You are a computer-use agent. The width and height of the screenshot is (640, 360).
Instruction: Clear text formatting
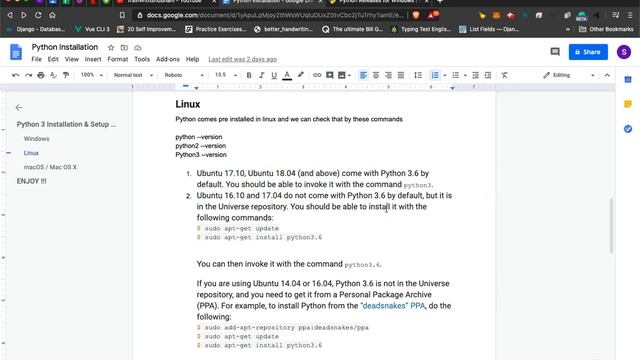pos(504,75)
